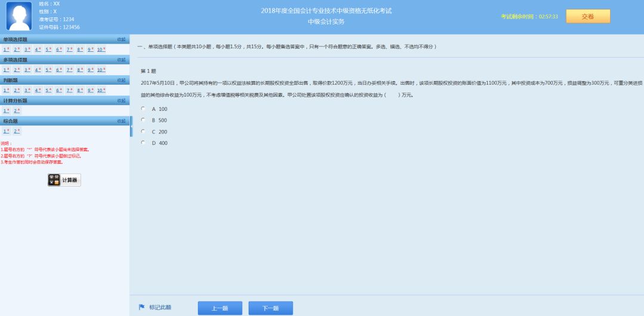644x316 pixels.
Task: Jump to question 5 in 单项选择题
Action: click(48, 49)
